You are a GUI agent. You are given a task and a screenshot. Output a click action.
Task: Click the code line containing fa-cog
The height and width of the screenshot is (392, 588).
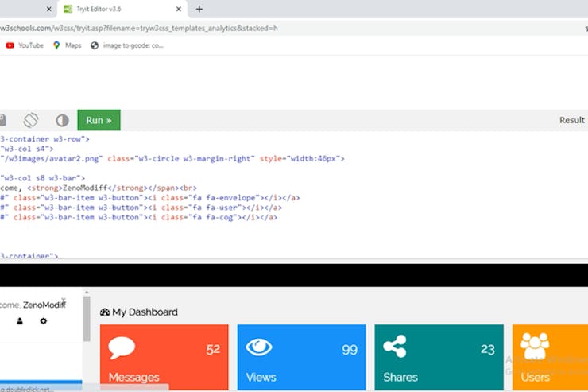point(139,217)
